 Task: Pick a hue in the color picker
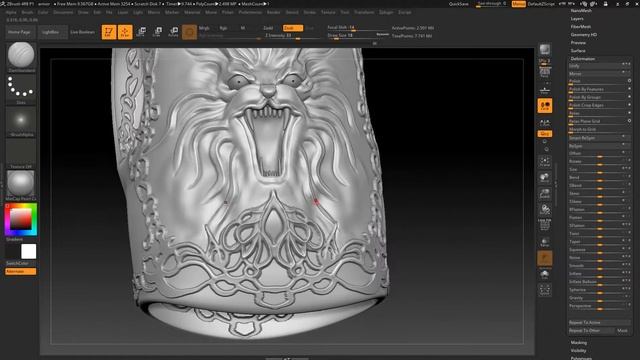click(x=21, y=220)
